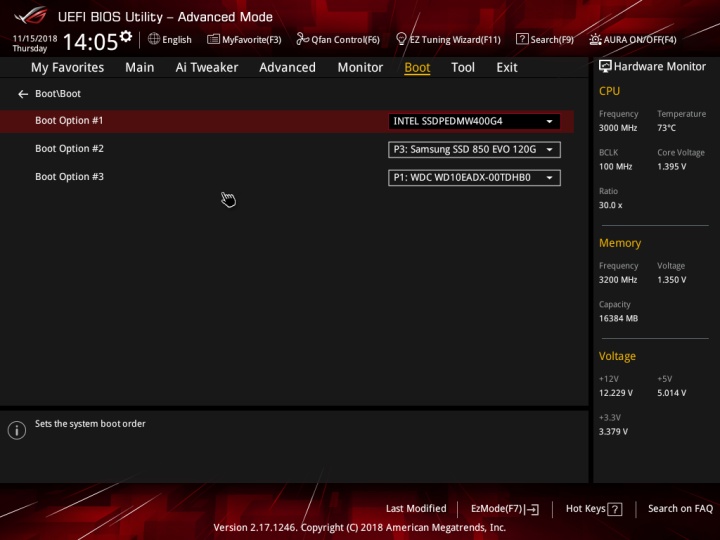Click the EzMode exit arrow icon
The height and width of the screenshot is (540, 720).
(x=532, y=509)
